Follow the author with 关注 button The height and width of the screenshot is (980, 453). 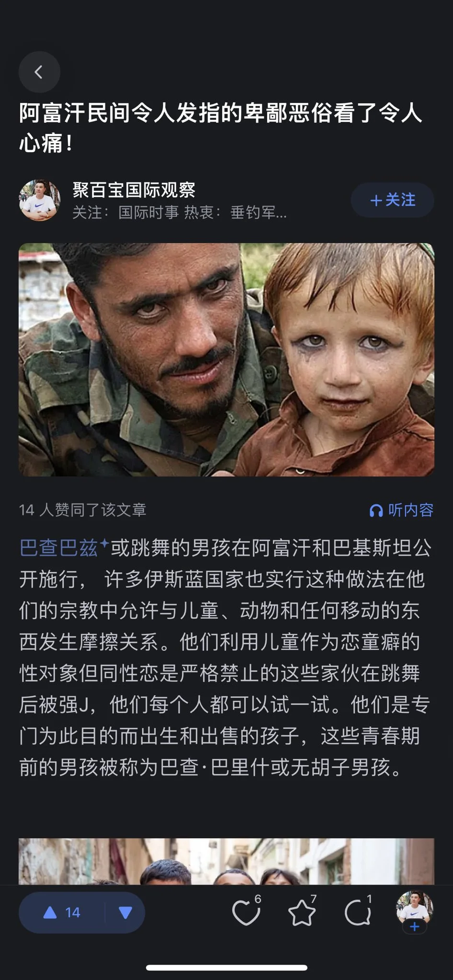click(x=393, y=200)
